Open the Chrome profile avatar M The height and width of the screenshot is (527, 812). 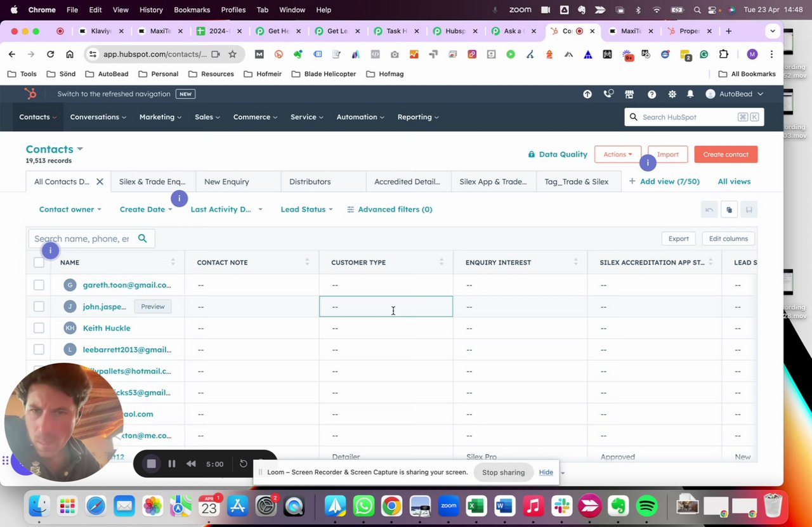tap(752, 54)
